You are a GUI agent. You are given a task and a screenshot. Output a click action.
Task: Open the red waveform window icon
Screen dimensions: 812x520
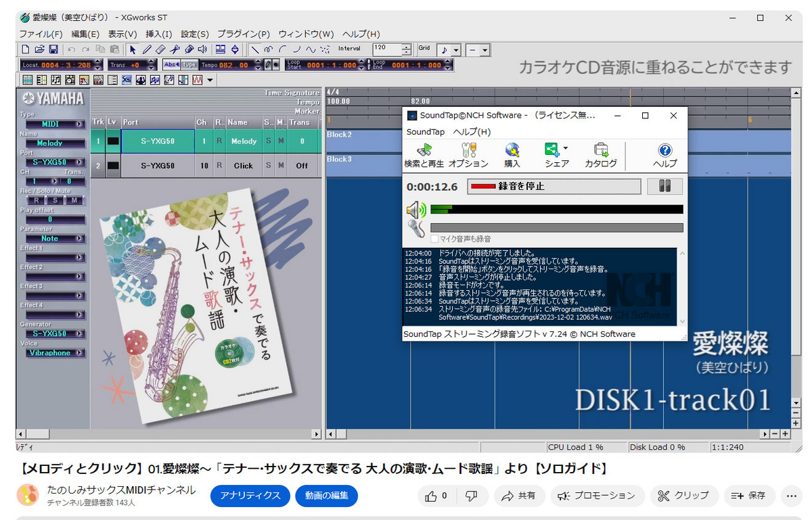pyautogui.click(x=198, y=79)
